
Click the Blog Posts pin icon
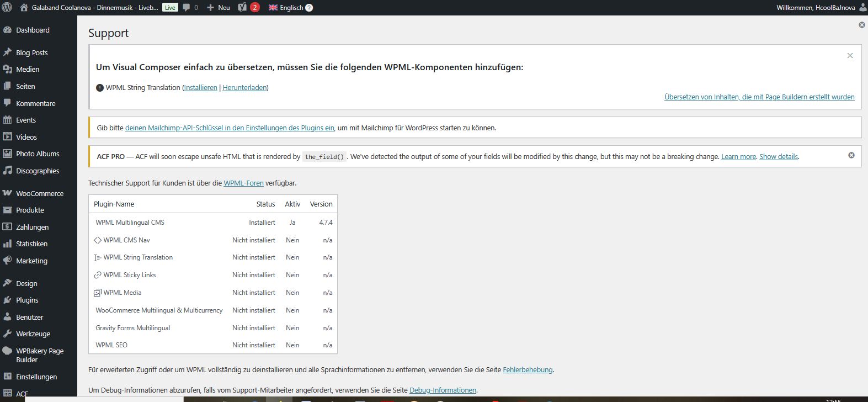(x=7, y=52)
